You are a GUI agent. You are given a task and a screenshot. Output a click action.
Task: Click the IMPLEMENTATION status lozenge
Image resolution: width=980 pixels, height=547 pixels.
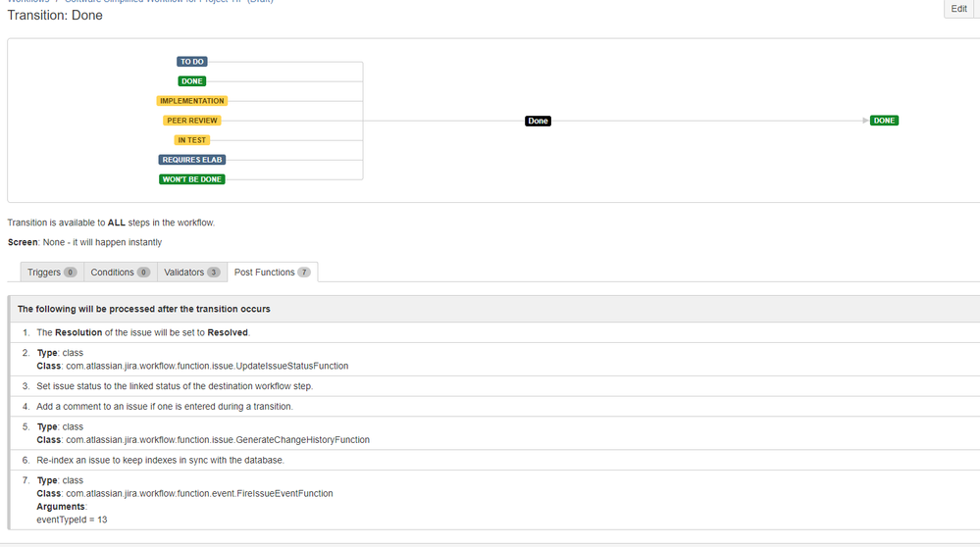tap(192, 101)
